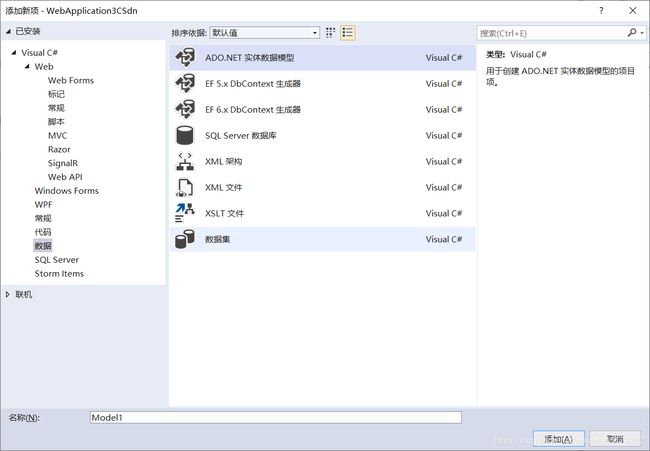This screenshot has width=650, height=451.
Task: Click the 名称 Model1 input field
Action: point(276,417)
